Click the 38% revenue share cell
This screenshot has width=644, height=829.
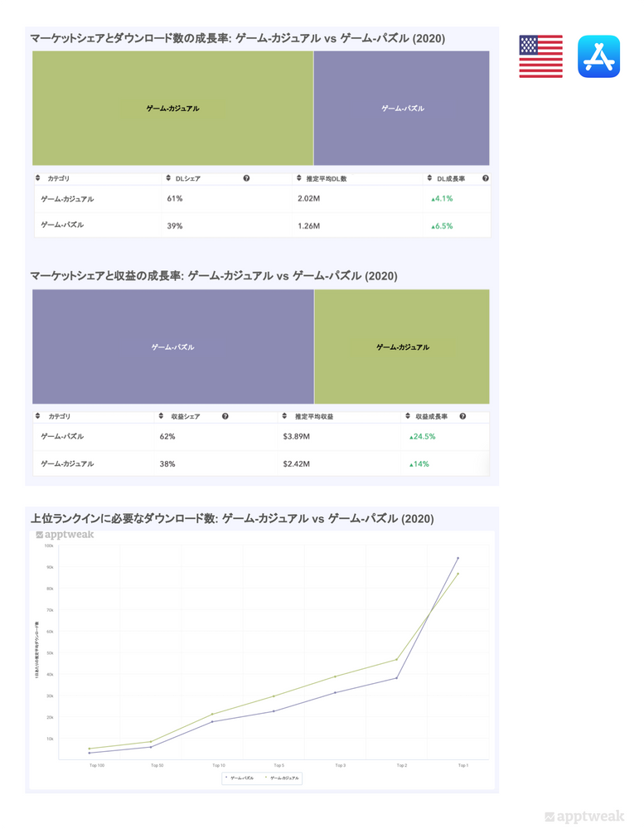[167, 463]
